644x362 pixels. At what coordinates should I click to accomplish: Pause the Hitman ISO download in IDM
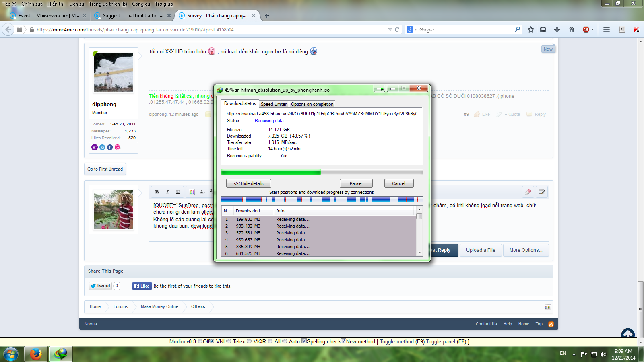point(356,183)
